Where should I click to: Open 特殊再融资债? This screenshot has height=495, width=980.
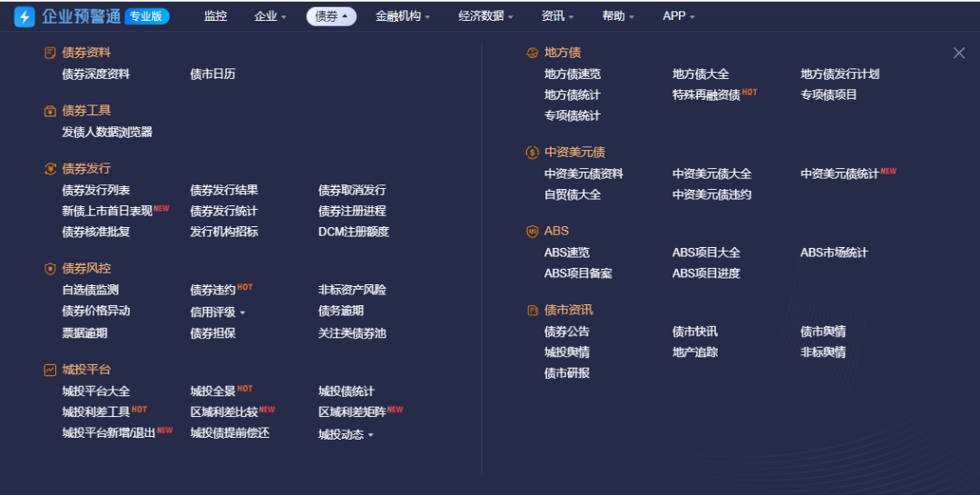point(706,94)
